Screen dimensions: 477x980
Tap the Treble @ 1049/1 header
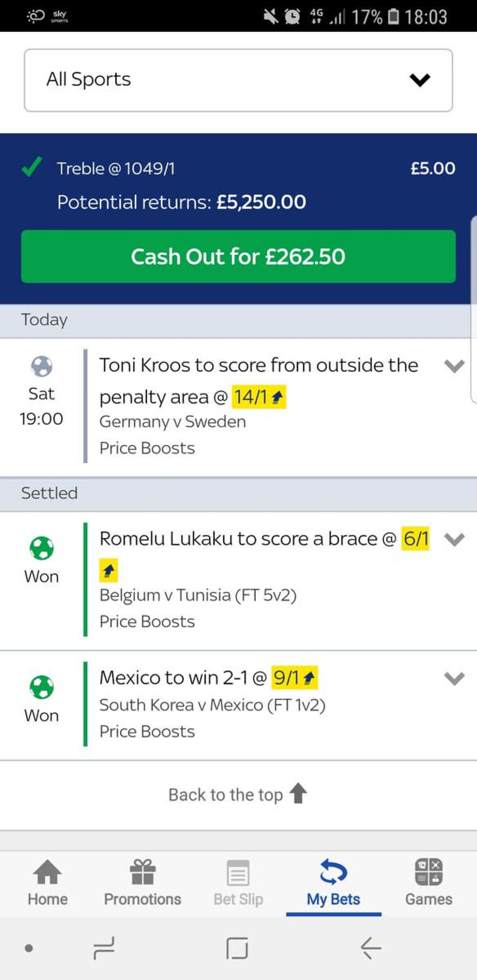tap(116, 168)
